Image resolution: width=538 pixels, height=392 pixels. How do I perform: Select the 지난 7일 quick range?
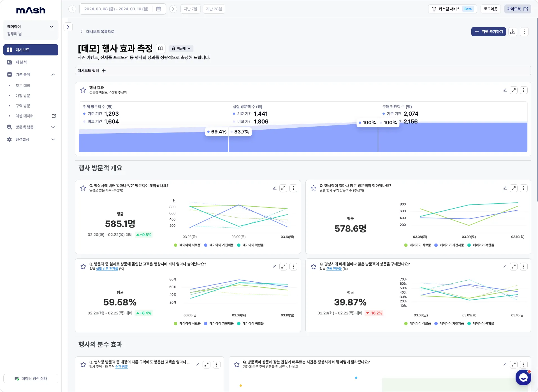190,9
